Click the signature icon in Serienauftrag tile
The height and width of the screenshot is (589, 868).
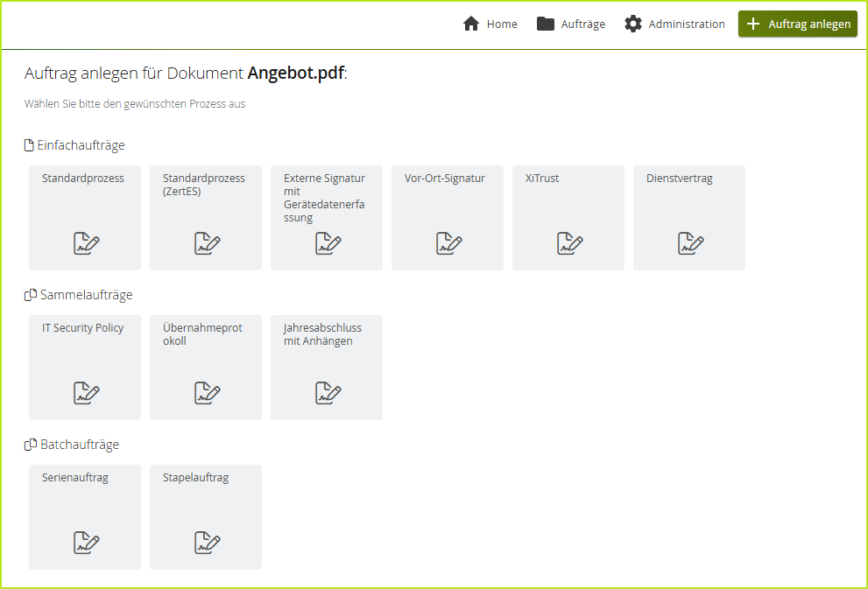(x=86, y=543)
